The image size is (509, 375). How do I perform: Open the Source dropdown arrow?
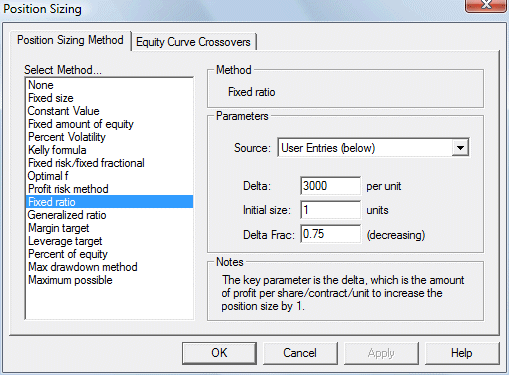(x=460, y=148)
